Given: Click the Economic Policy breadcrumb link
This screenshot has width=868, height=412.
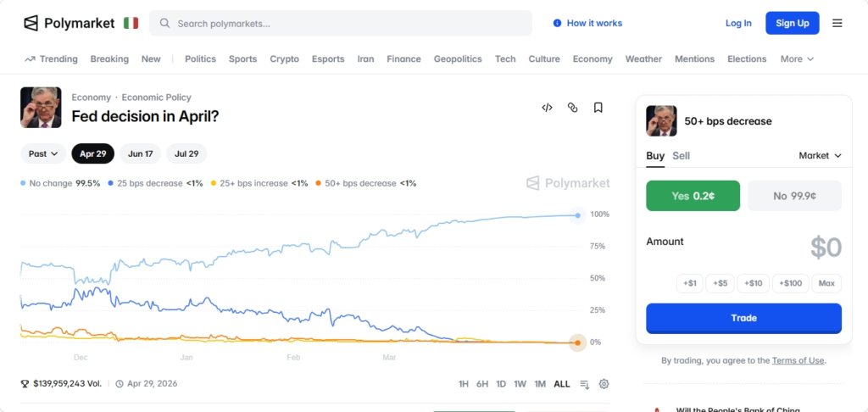Looking at the screenshot, I should 156,97.
